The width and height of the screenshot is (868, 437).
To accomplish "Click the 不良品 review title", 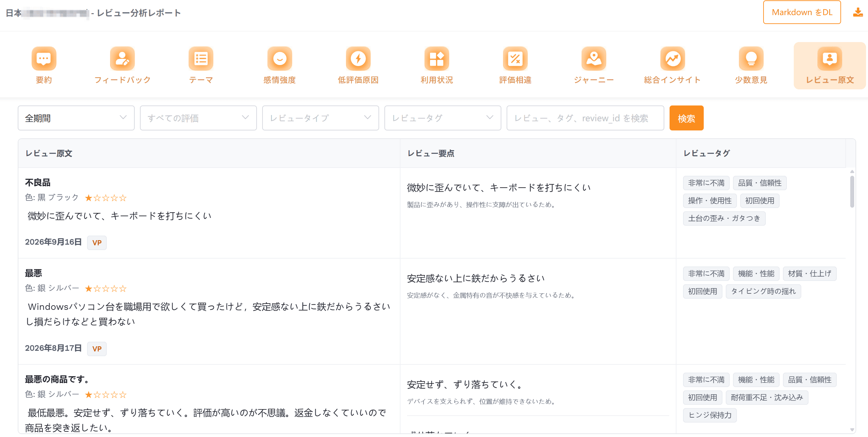I will click(38, 183).
